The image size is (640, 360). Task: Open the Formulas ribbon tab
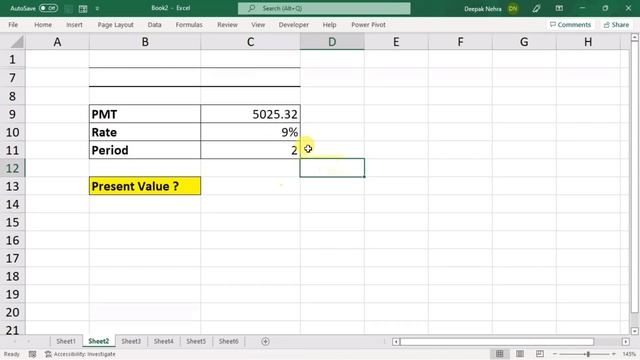tap(189, 25)
